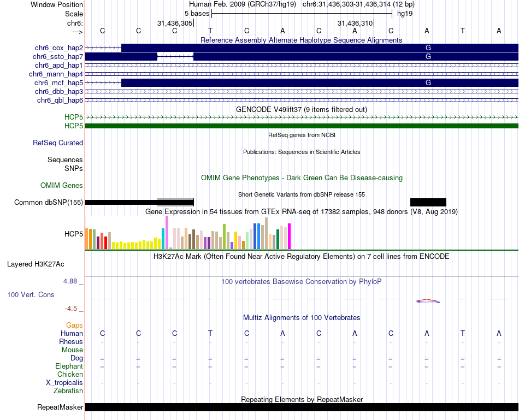Open Short Genetic Variants from dbSNP title
The height and width of the screenshot is (420, 519).
click(301, 194)
